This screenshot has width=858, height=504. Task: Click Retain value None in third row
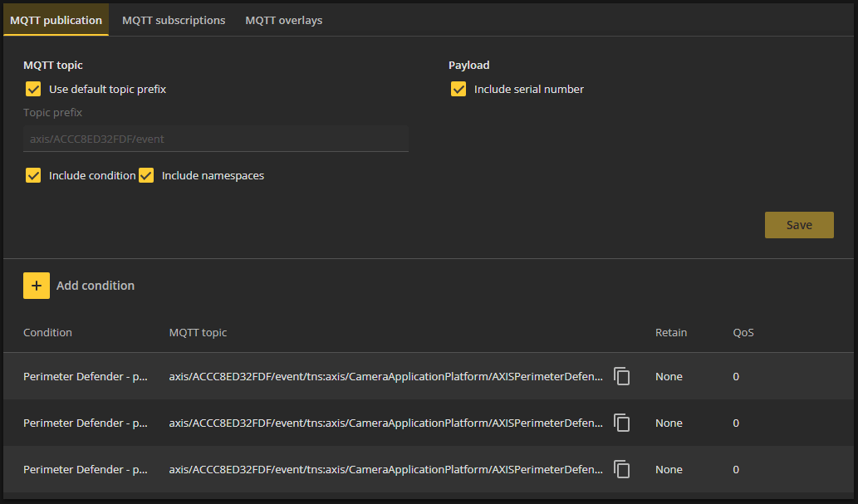tap(669, 469)
